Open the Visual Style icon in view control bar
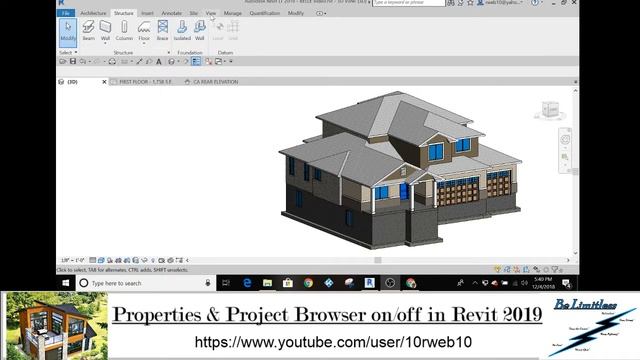 coord(101,260)
